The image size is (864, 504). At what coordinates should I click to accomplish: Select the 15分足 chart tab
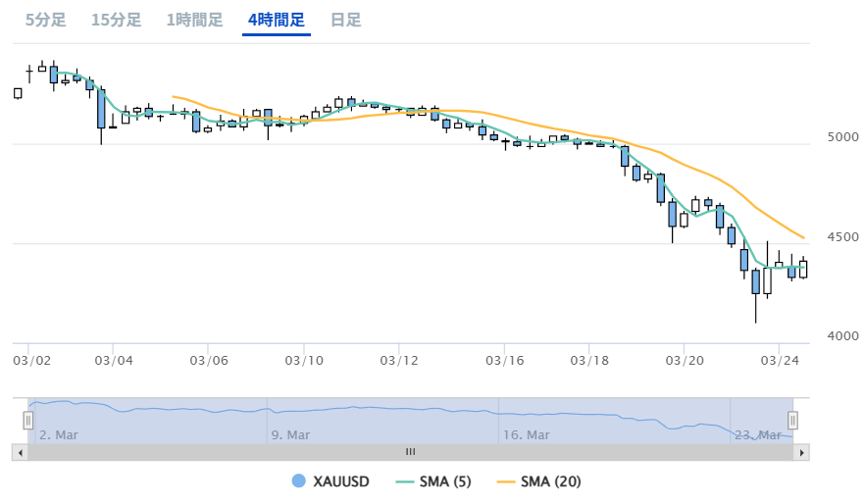click(x=116, y=20)
